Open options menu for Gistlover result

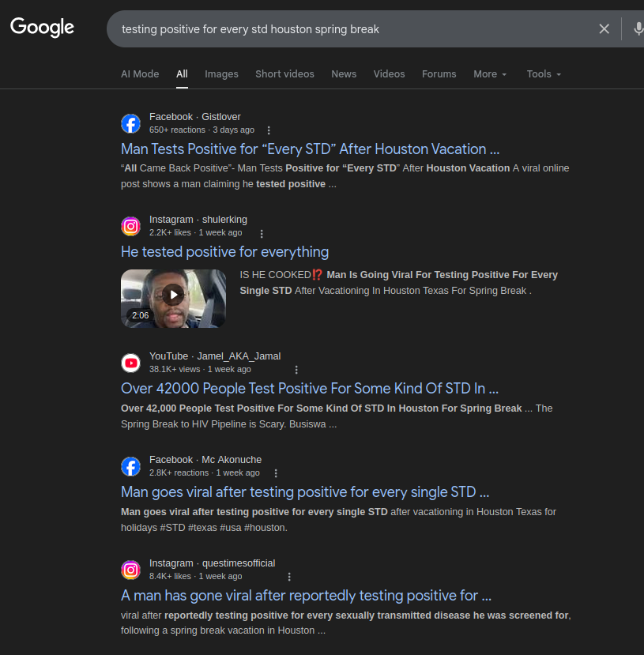pyautogui.click(x=269, y=130)
